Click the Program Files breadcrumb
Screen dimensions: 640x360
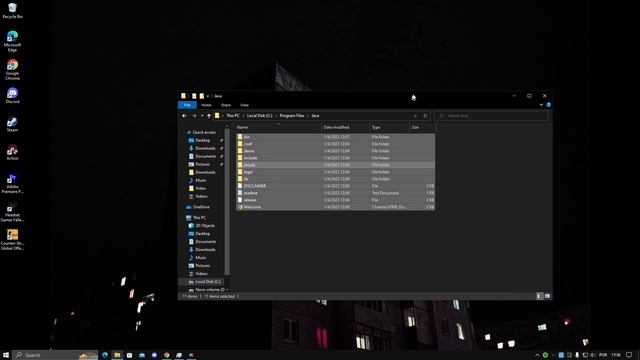pyautogui.click(x=292, y=116)
